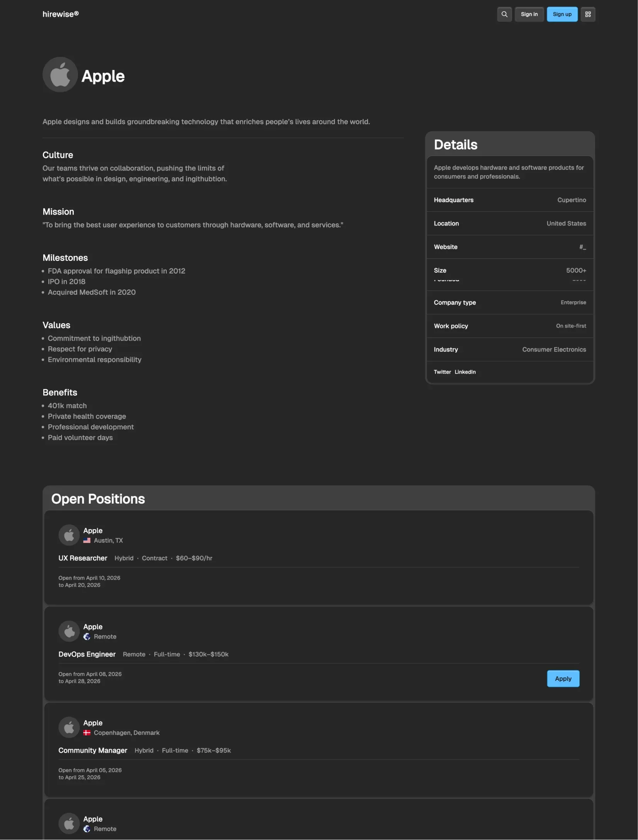Click the United States location value

[566, 224]
